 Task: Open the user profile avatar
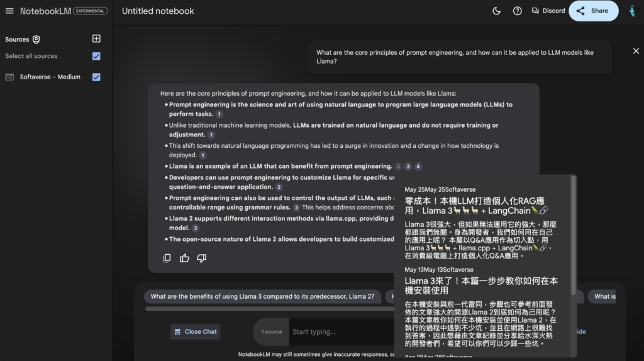tap(632, 11)
